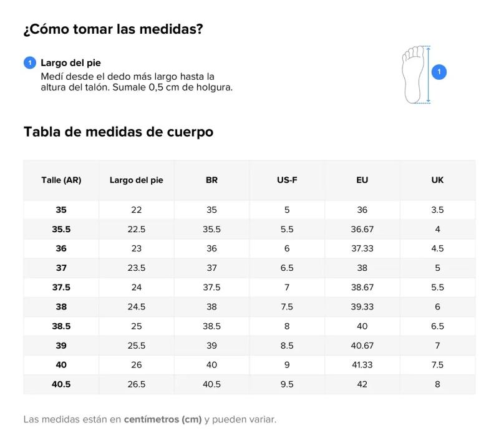Click the BR column header
Screen dimensions: 499x448
coord(211,180)
